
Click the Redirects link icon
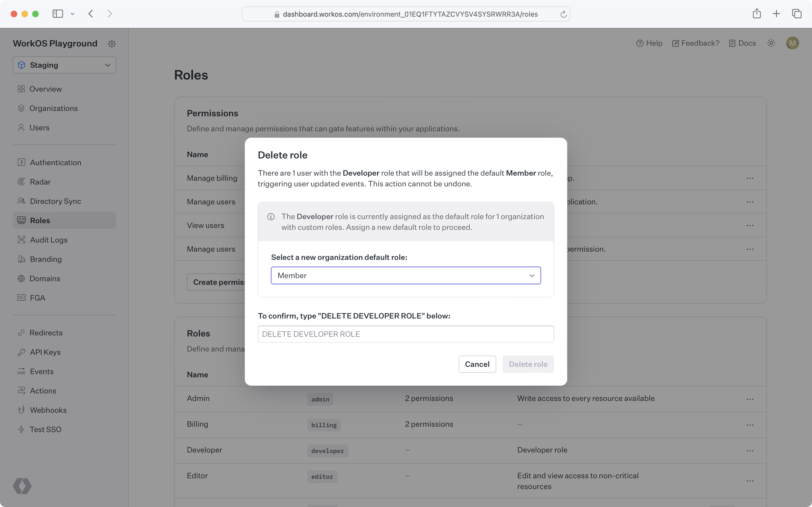click(x=21, y=333)
